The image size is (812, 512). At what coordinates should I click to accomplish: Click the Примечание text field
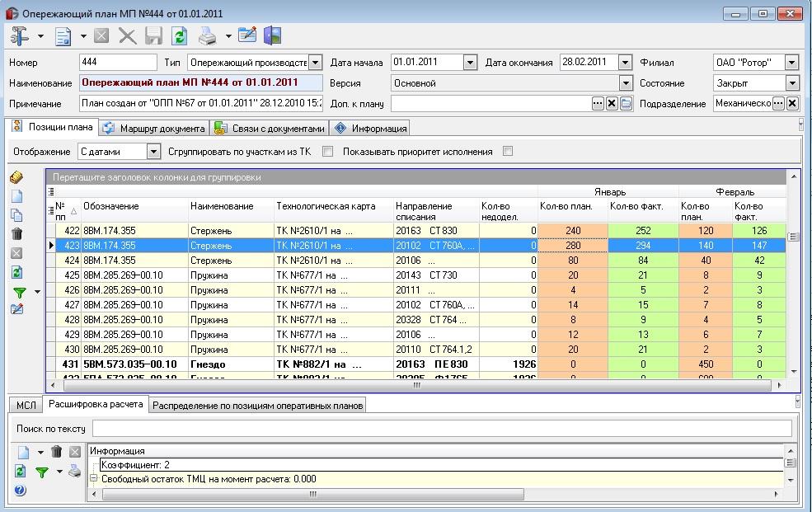click(201, 104)
